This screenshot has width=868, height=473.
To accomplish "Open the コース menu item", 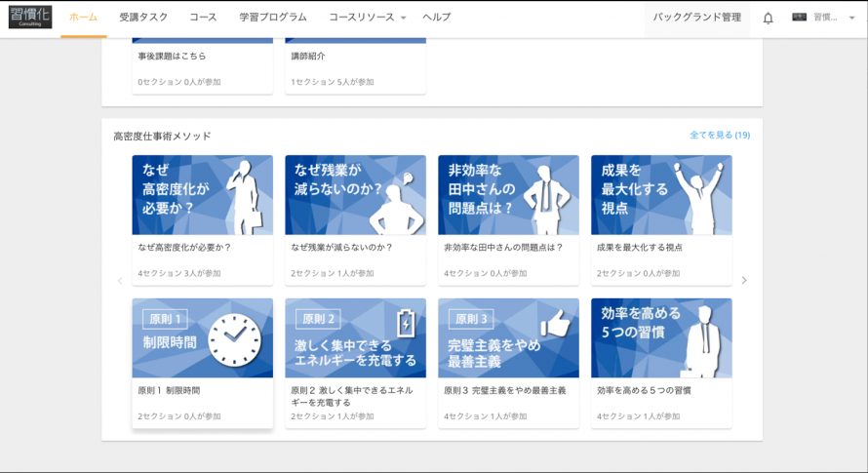I will pos(203,18).
